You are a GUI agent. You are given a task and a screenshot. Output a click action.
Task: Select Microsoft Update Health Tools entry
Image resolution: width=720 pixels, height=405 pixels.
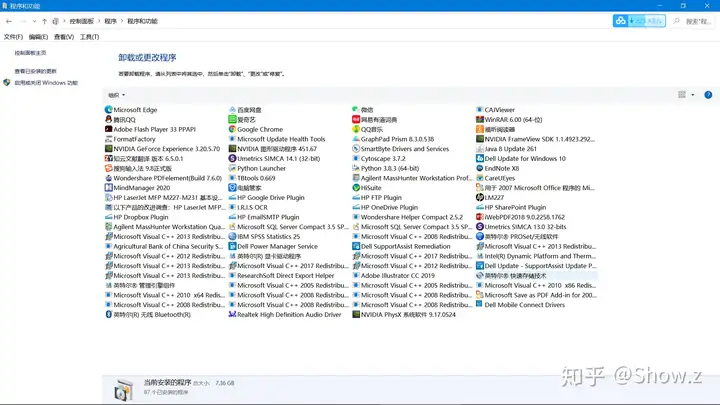point(277,139)
